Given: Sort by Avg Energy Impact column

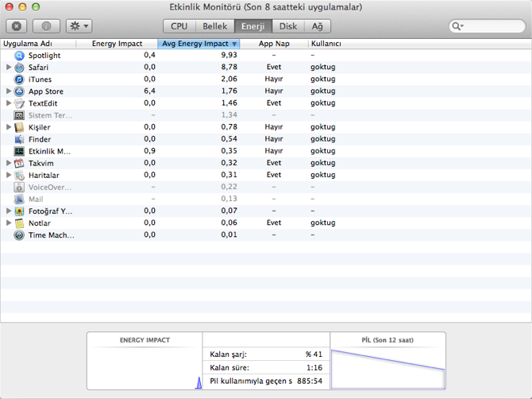Looking at the screenshot, I should [199, 43].
